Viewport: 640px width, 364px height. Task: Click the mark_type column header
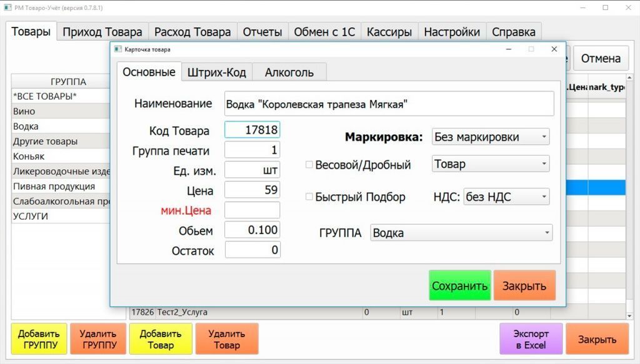pos(606,87)
